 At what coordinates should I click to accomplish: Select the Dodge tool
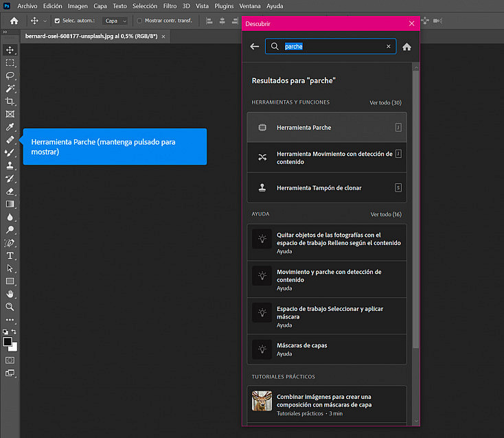10,230
